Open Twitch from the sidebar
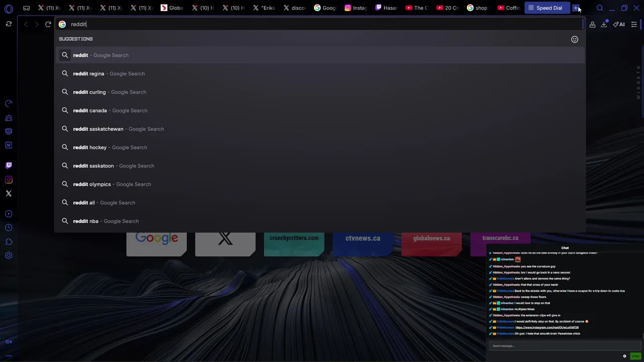 pos(9,165)
